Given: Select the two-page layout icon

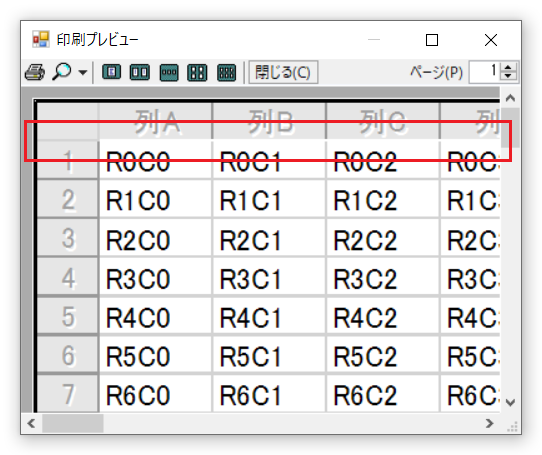Looking at the screenshot, I should (x=140, y=72).
